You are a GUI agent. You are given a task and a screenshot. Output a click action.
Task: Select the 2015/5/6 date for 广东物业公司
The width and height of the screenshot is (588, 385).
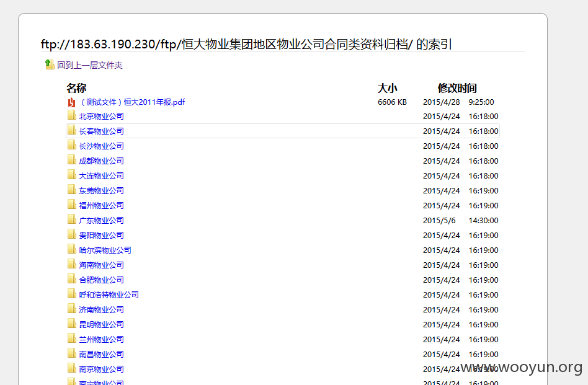point(439,221)
